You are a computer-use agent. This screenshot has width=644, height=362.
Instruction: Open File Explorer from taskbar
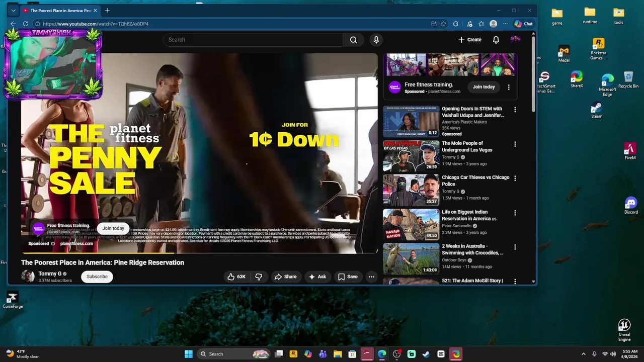click(338, 354)
